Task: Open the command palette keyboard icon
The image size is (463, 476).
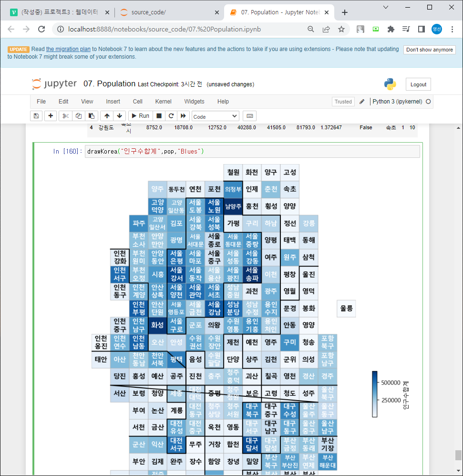Action: click(x=250, y=116)
